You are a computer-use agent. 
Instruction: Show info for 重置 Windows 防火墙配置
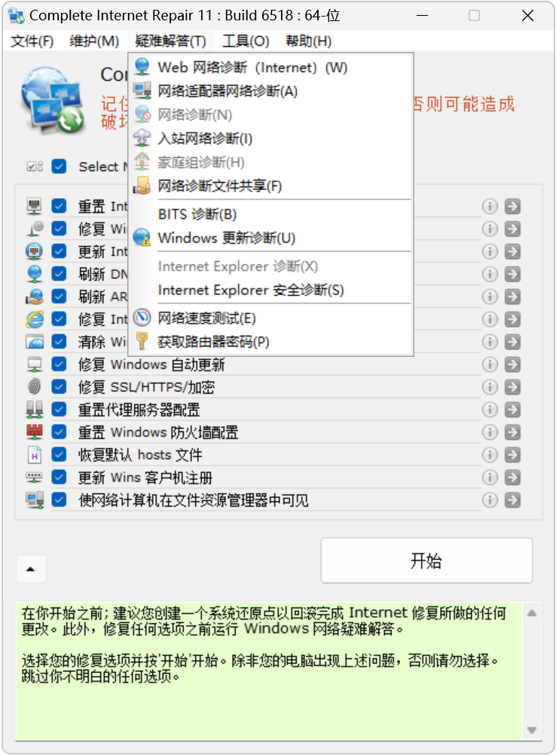pyautogui.click(x=490, y=432)
